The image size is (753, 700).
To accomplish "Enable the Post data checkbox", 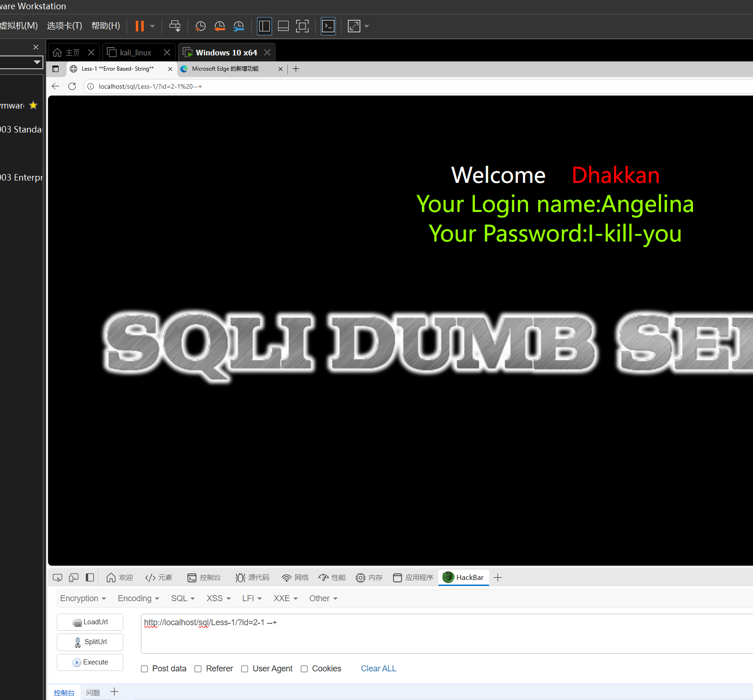I will click(x=145, y=669).
